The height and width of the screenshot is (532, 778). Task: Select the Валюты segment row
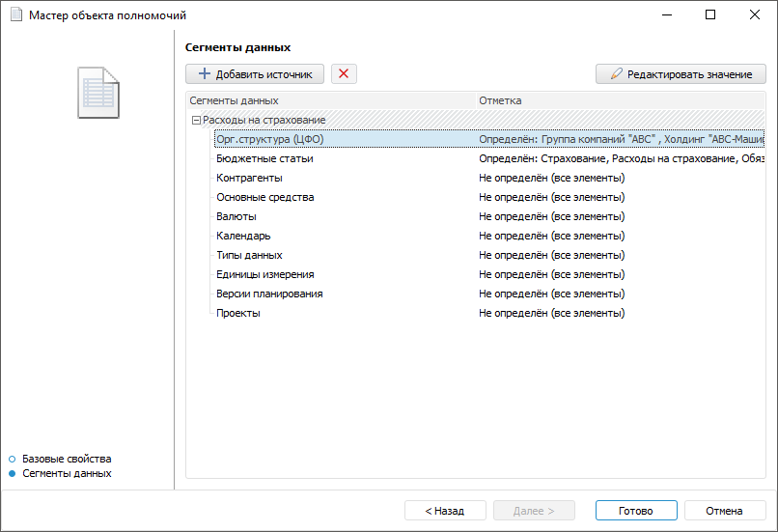point(236,216)
